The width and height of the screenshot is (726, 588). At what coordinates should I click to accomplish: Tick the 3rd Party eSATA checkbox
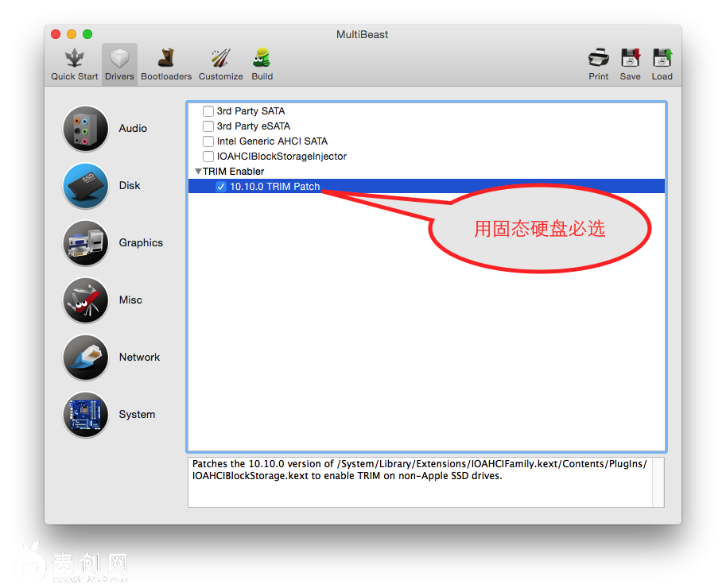pos(208,126)
